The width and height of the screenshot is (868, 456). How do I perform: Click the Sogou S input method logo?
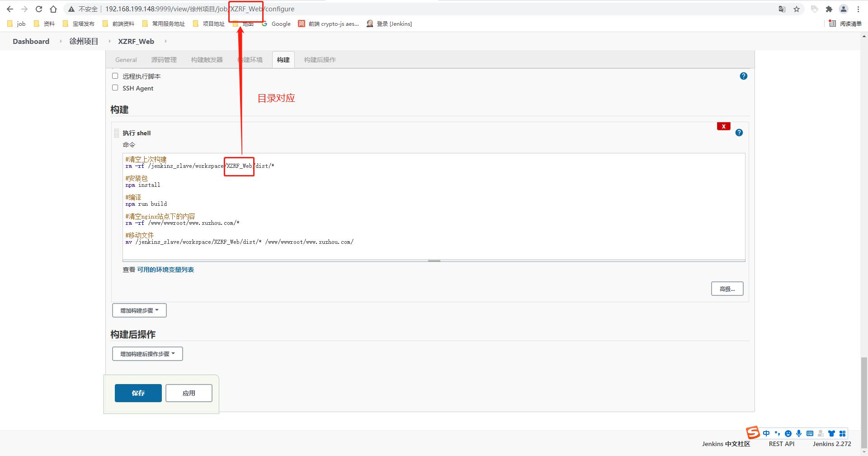click(753, 432)
